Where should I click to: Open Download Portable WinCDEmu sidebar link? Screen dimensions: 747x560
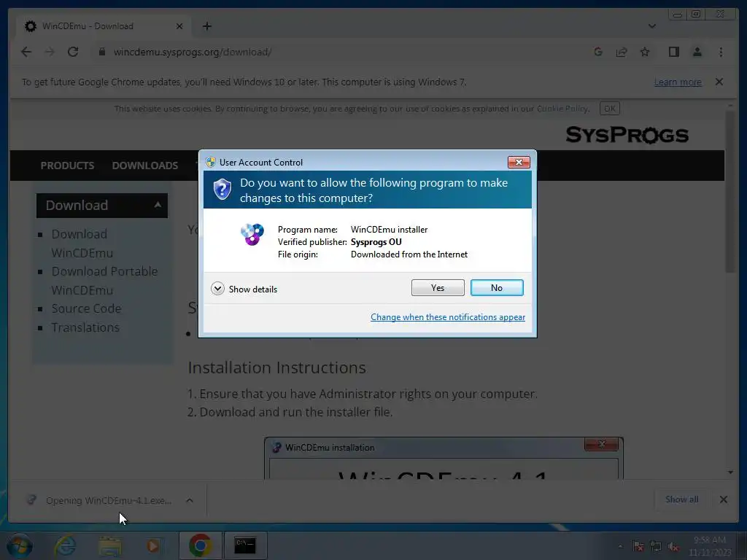coord(104,281)
